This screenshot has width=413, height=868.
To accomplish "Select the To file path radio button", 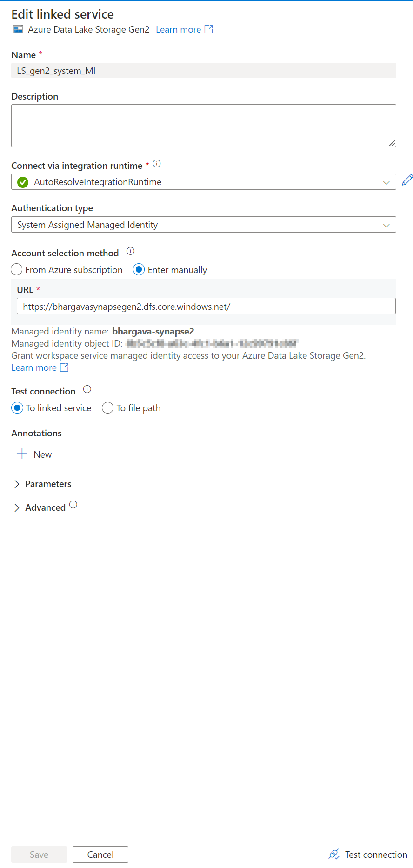I will (x=107, y=407).
